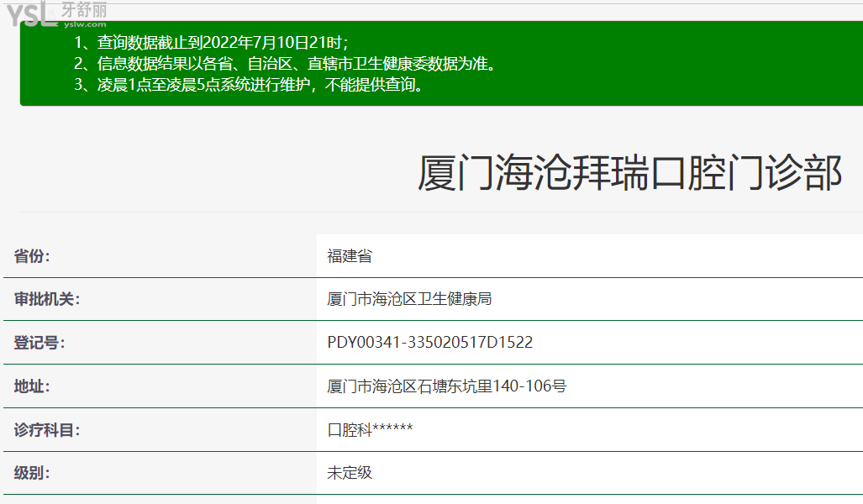Click the value 厦门市海沧区卫生健康局
Image resolution: width=863 pixels, height=504 pixels.
coord(409,299)
